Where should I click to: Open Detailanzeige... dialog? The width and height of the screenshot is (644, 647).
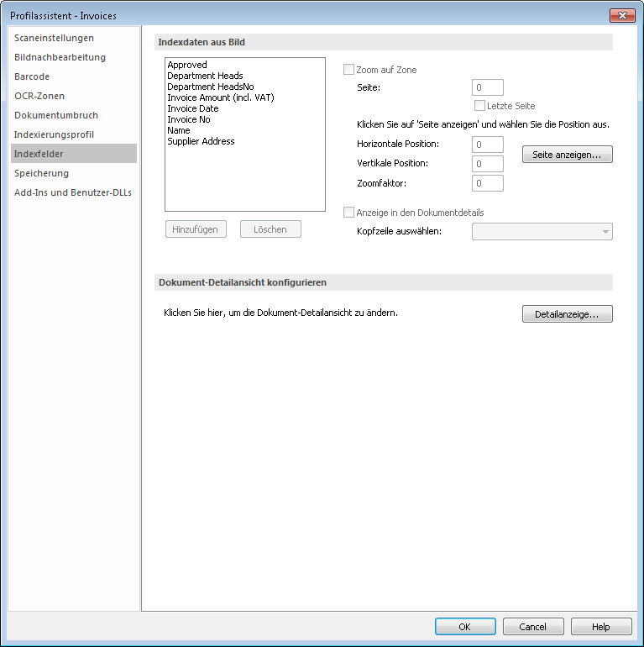[x=568, y=314]
